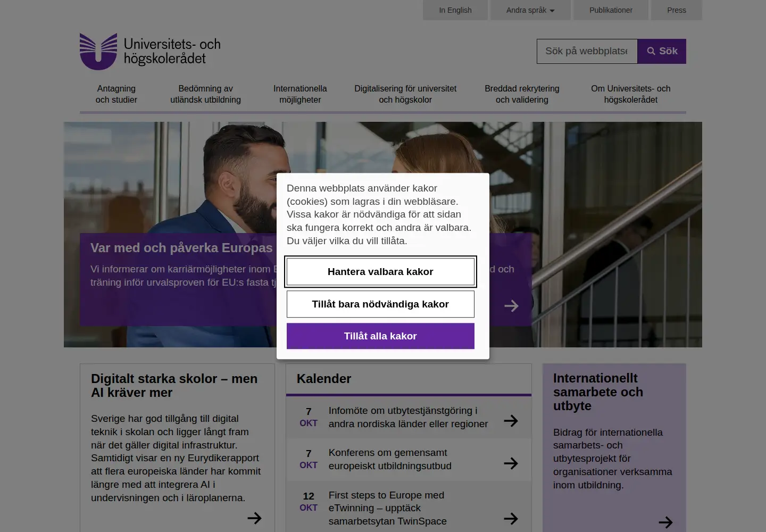Viewport: 766px width, 532px height.
Task: Click Tillåt bara nödvändiga kakor button
Action: pos(380,304)
